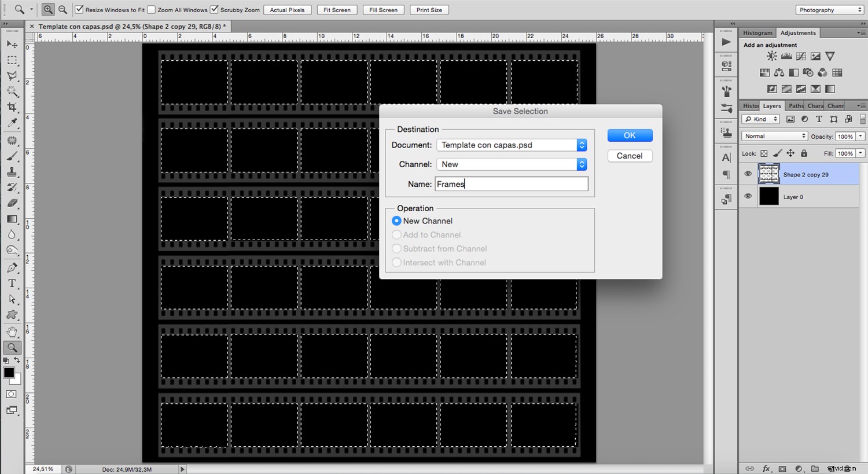Select the Crop tool
Screen dimensions: 868x474
click(x=12, y=107)
